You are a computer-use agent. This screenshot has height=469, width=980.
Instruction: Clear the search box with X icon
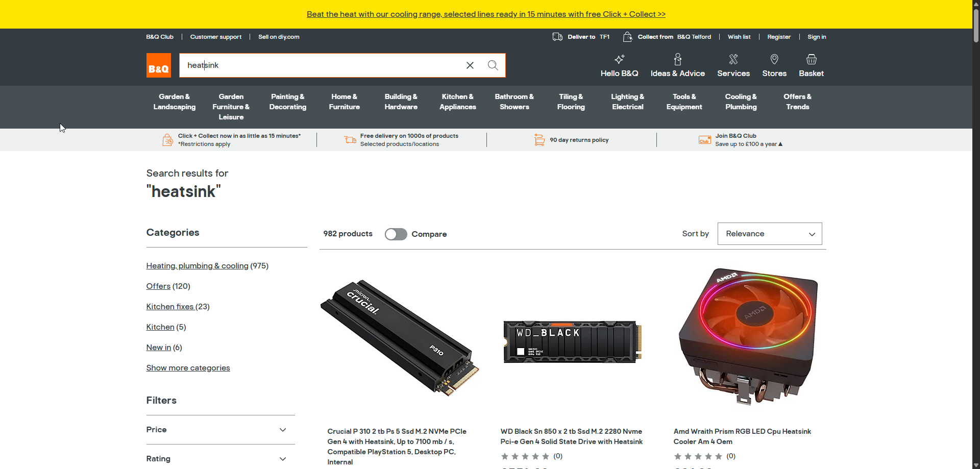[x=470, y=65]
